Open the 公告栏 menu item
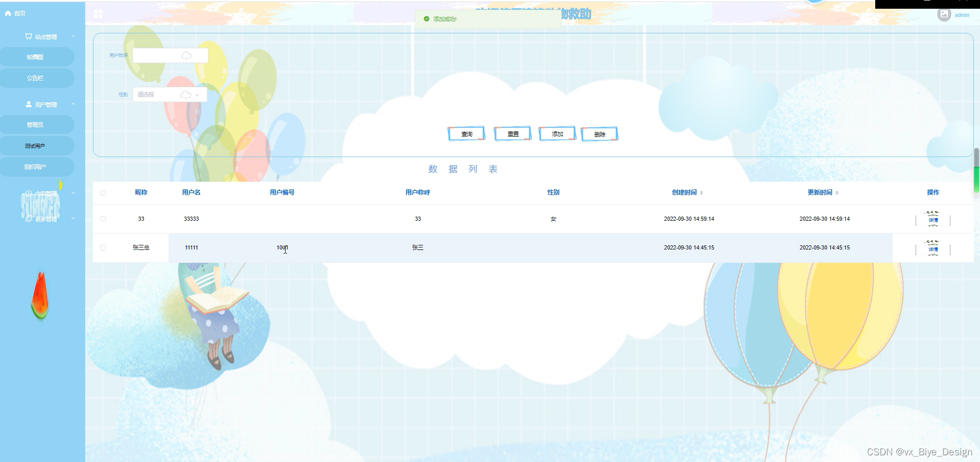This screenshot has height=462, width=980. pyautogui.click(x=35, y=78)
